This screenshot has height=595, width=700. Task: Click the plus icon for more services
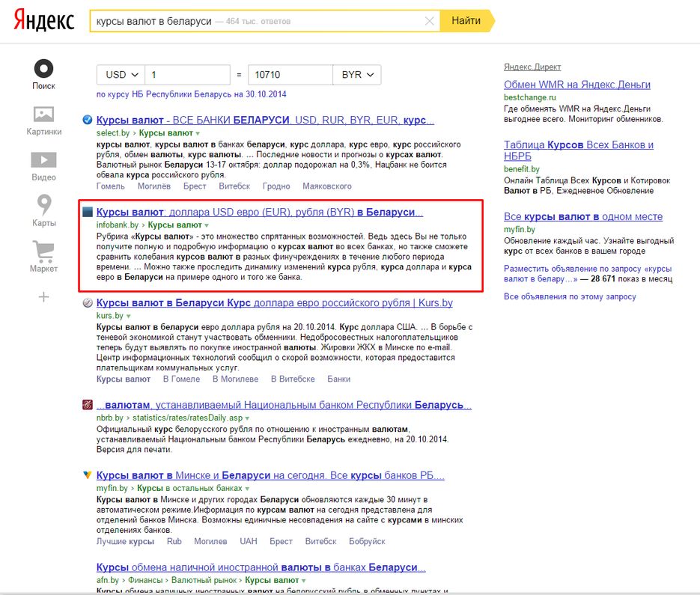click(x=43, y=297)
